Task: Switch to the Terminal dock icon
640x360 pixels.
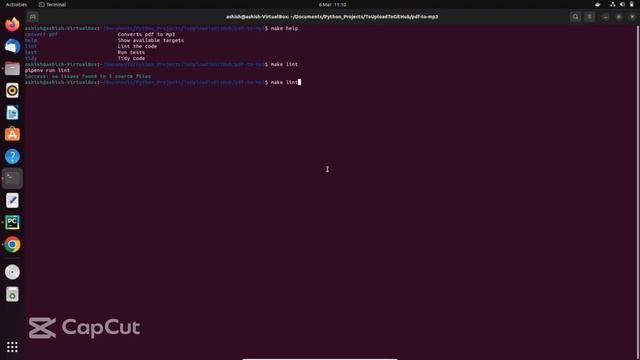Action: coord(12,178)
